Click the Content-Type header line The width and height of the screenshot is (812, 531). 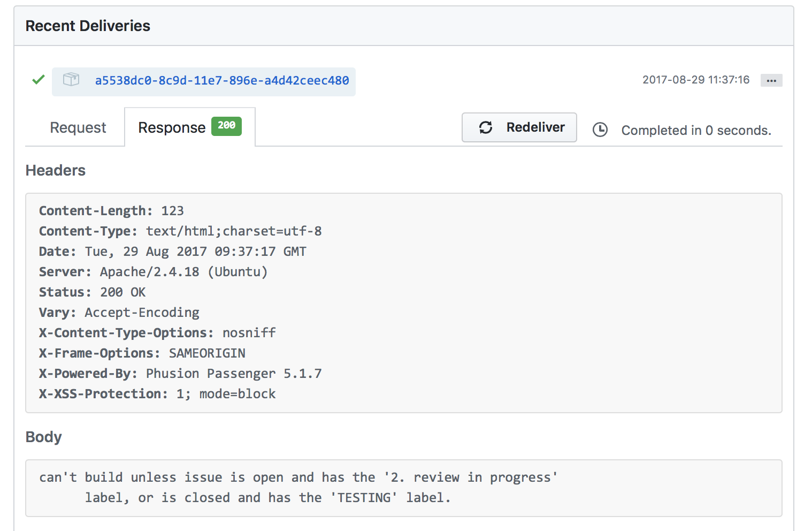(180, 231)
